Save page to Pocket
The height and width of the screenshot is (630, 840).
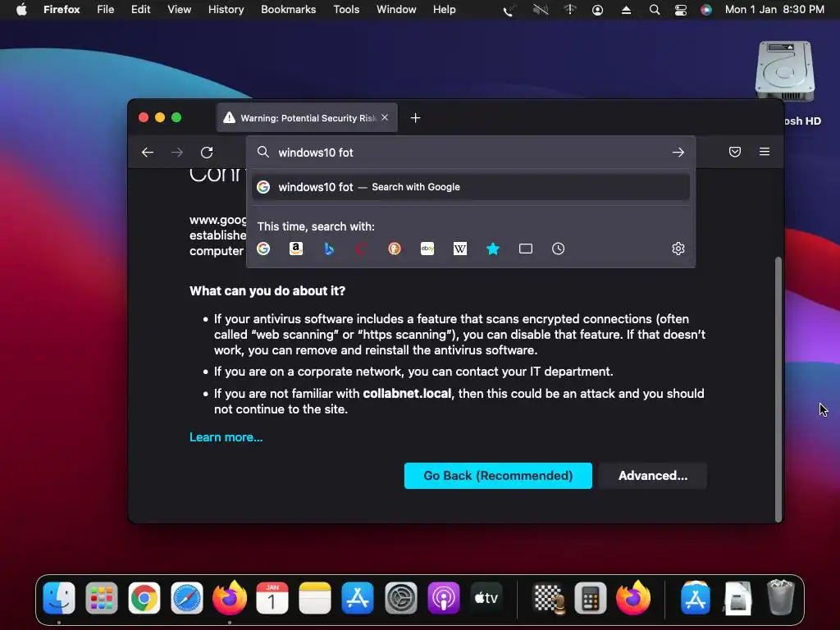(x=735, y=152)
